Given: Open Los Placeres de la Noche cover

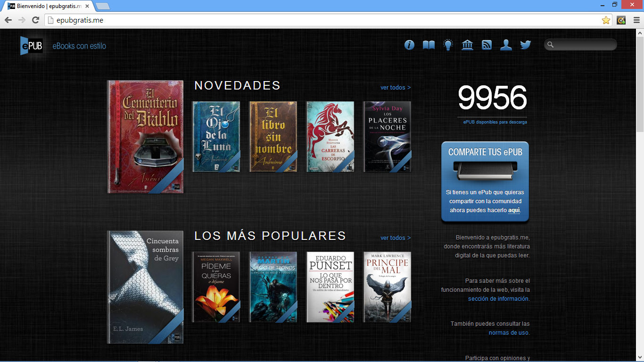Looking at the screenshot, I should 387,137.
